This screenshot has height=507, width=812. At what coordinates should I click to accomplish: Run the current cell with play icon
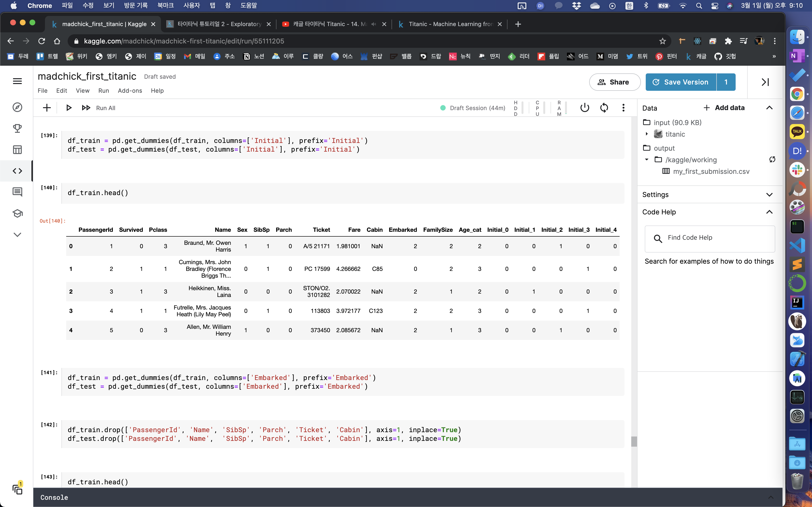[69, 108]
